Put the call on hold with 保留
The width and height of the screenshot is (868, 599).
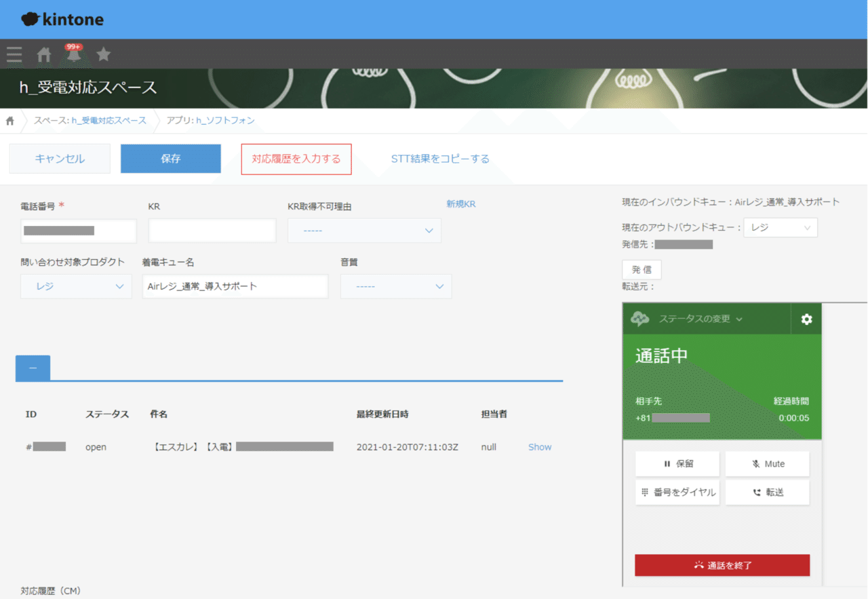(x=677, y=464)
